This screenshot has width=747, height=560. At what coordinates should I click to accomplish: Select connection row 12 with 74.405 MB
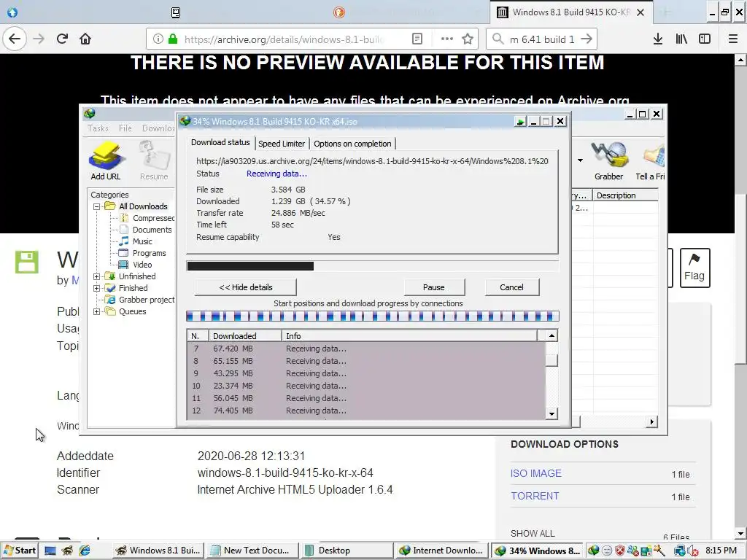[366, 411]
